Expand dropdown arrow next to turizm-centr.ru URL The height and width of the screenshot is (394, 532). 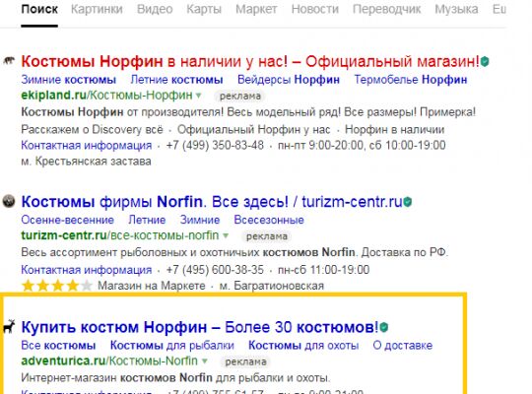226,235
